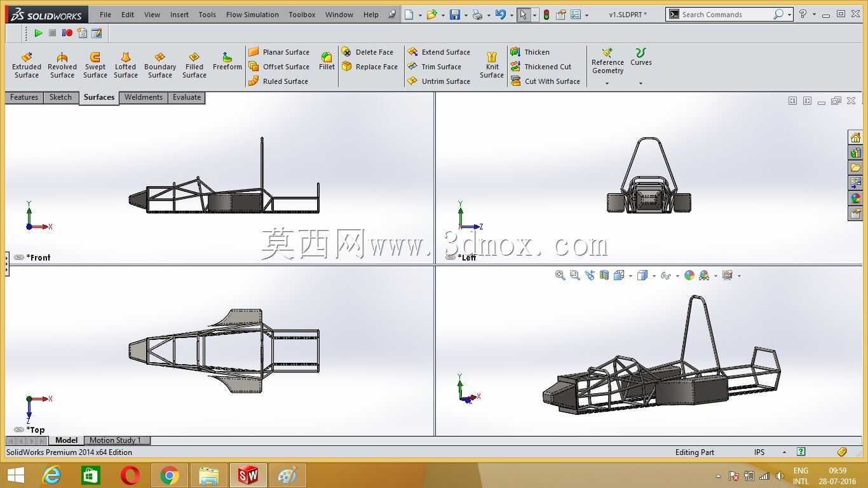Click the Edit Macro icon
Image resolution: width=868 pixels, height=488 pixels.
[x=97, y=33]
